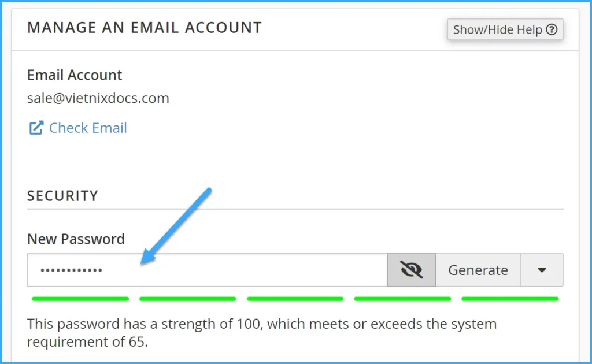Viewport: 592px width, 364px height.
Task: Click the last green strength bar segment
Action: coord(510,299)
